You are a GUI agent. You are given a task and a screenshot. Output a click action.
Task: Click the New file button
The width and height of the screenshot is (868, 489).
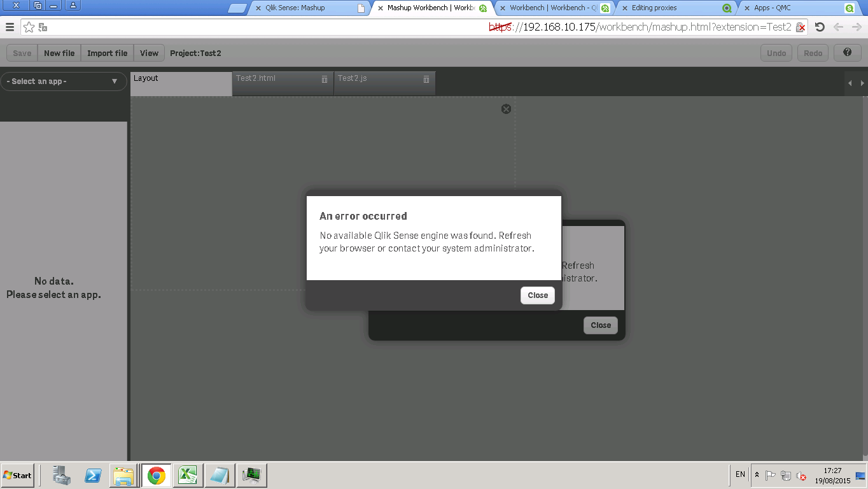pos(59,53)
